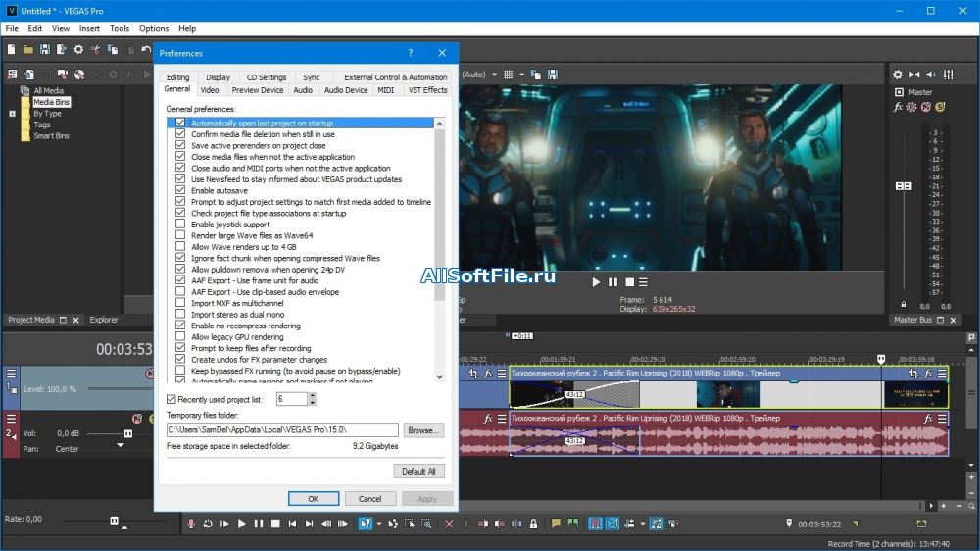Click Master FX icon in Master panel
This screenshot has height=551, width=980.
[898, 107]
